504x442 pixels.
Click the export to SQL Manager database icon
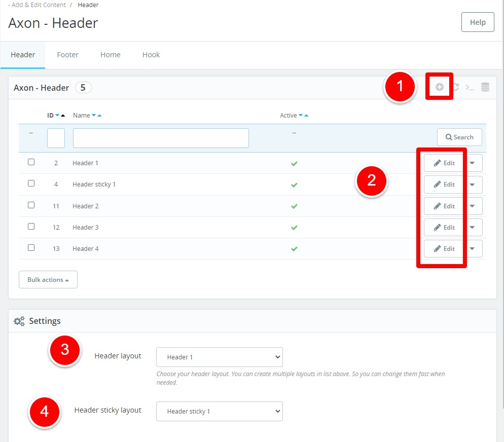pyautogui.click(x=485, y=87)
